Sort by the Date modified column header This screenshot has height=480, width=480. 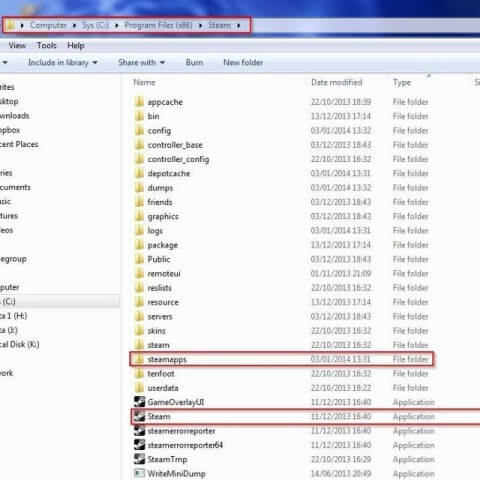[337, 82]
